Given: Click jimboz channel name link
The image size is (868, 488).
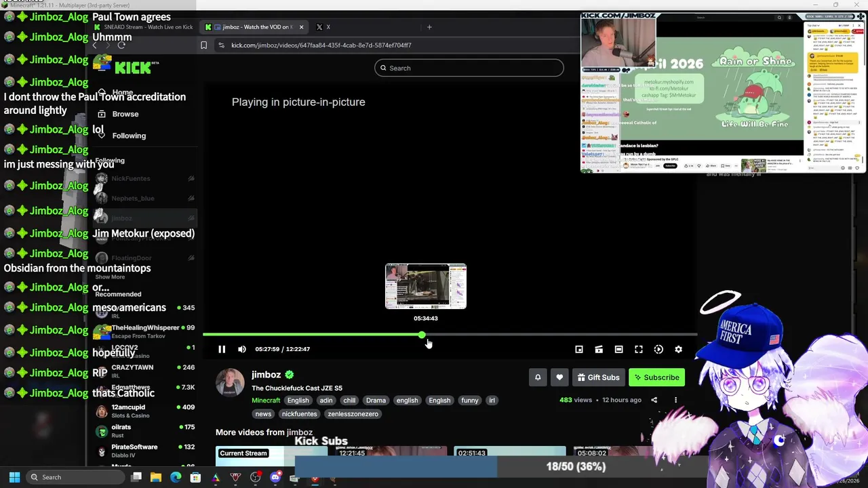Looking at the screenshot, I should pyautogui.click(x=266, y=374).
